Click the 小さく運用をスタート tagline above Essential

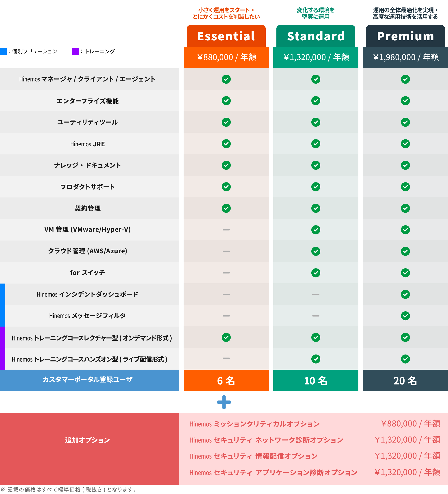pyautogui.click(x=226, y=13)
